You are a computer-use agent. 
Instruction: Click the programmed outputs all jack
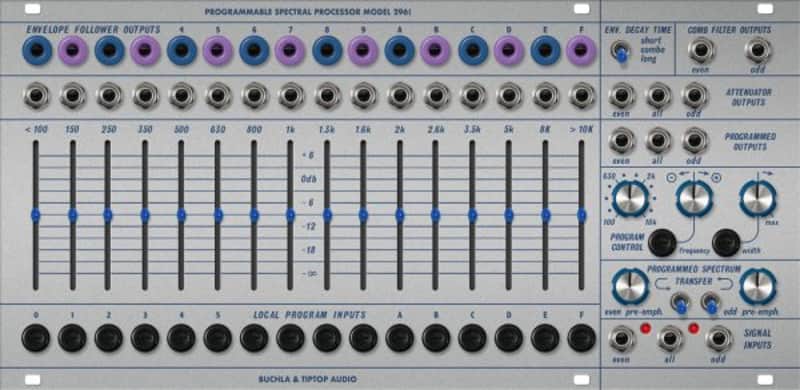[659, 140]
